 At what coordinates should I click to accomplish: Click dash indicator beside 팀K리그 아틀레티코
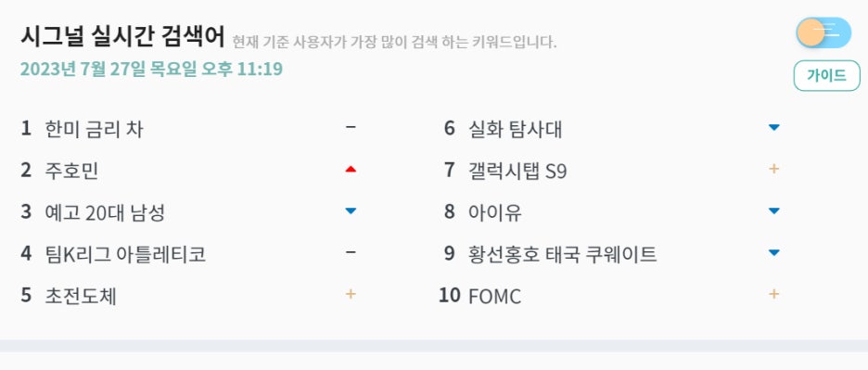pos(351,252)
